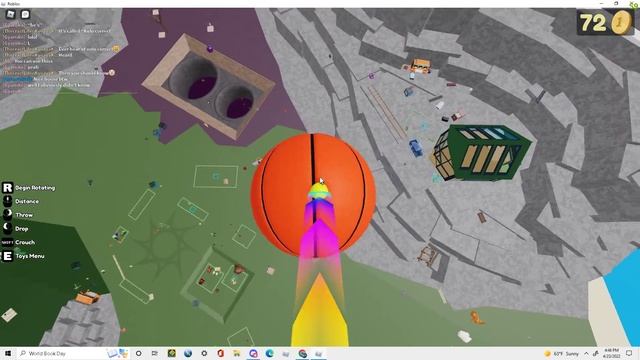This screenshot has height=360, width=640.
Task: Launch Office from the taskbar
Action: point(220,353)
